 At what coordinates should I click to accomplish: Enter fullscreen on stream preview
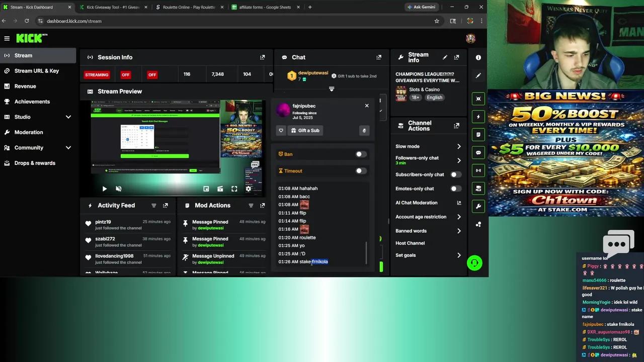[x=234, y=189]
